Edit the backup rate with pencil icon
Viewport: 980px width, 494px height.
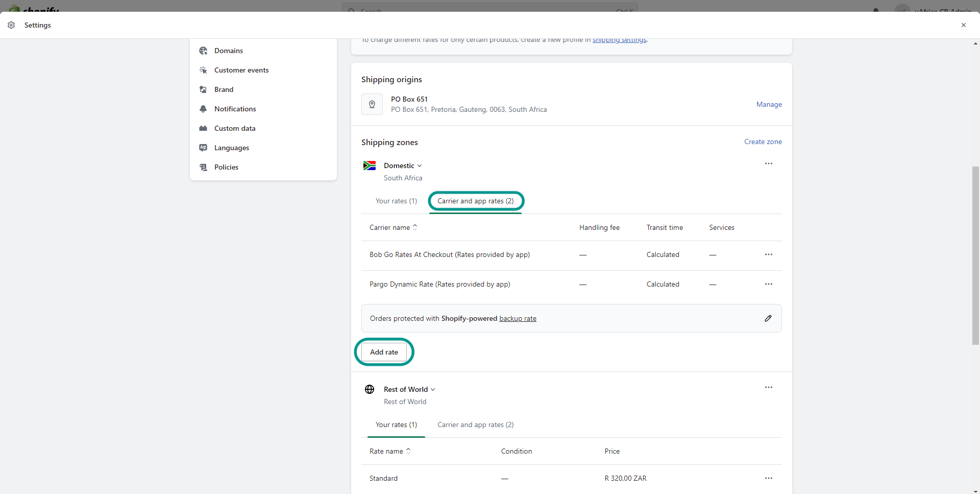tap(768, 318)
